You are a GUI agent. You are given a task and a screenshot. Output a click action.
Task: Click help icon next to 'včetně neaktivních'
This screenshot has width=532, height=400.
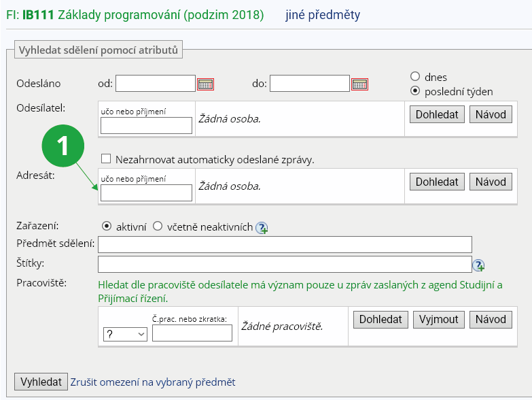pos(262,228)
